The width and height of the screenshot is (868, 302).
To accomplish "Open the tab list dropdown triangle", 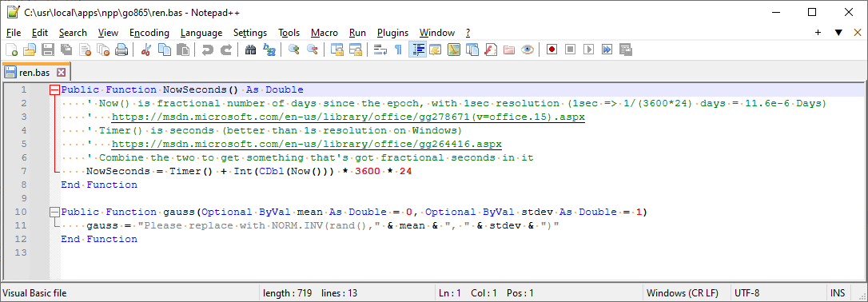I will click(x=838, y=33).
